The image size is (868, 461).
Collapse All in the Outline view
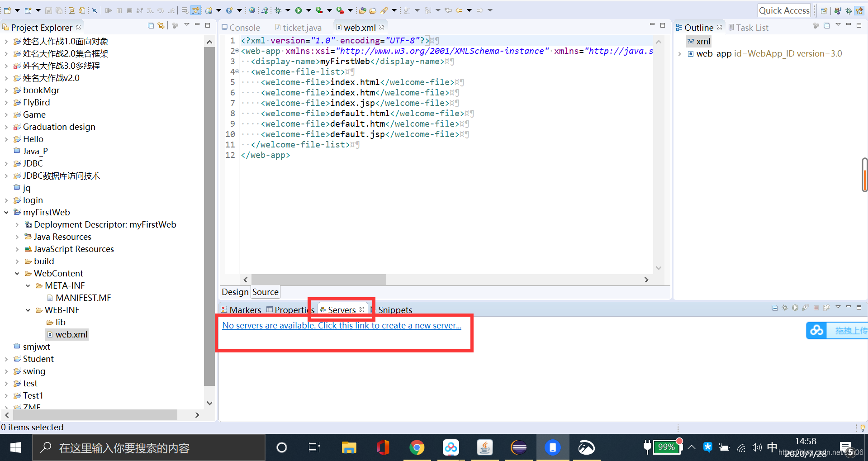pos(827,26)
